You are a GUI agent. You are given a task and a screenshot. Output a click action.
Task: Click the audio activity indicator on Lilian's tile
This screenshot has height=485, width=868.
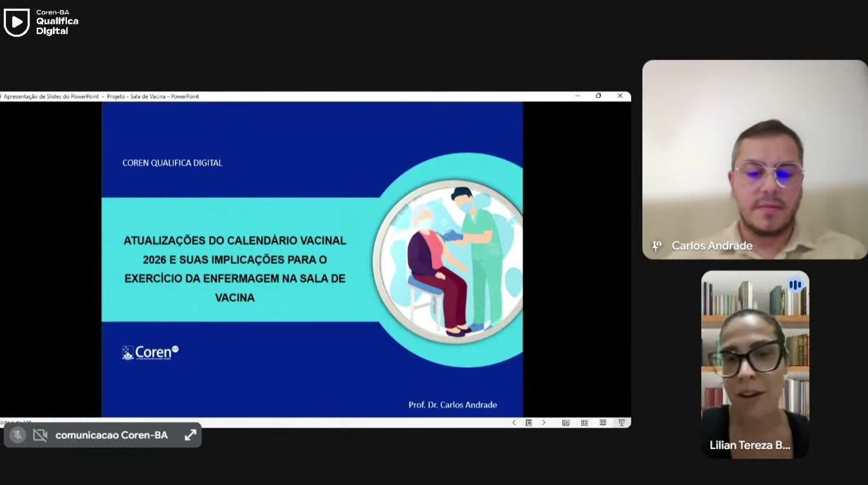pos(795,285)
